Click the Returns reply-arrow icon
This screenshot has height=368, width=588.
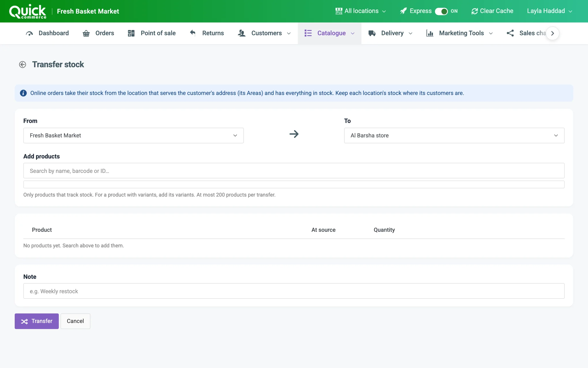point(193,33)
